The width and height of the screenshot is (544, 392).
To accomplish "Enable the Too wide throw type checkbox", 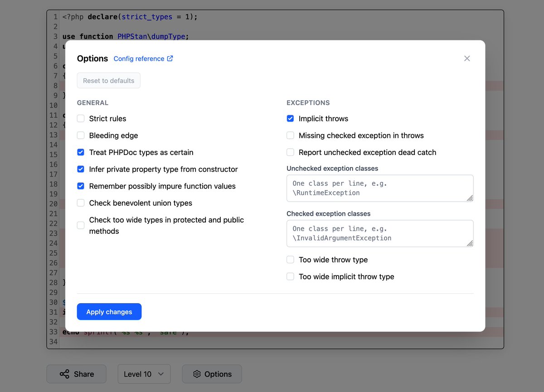I will [x=290, y=260].
